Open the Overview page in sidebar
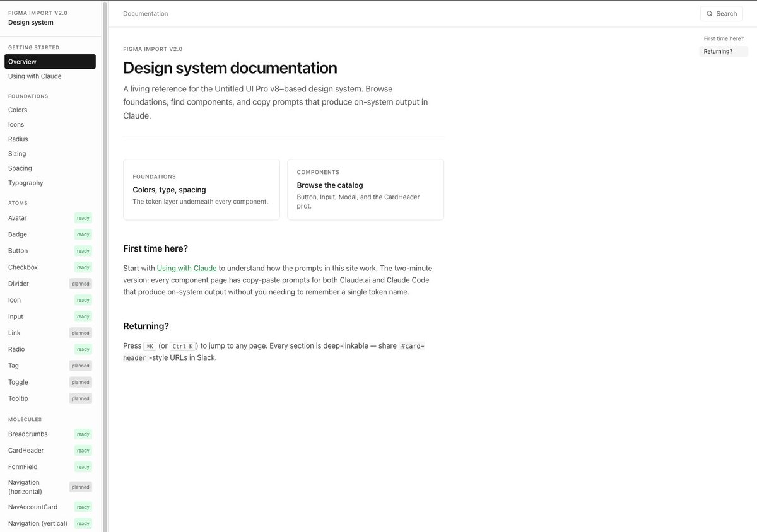The width and height of the screenshot is (757, 532). tap(50, 61)
